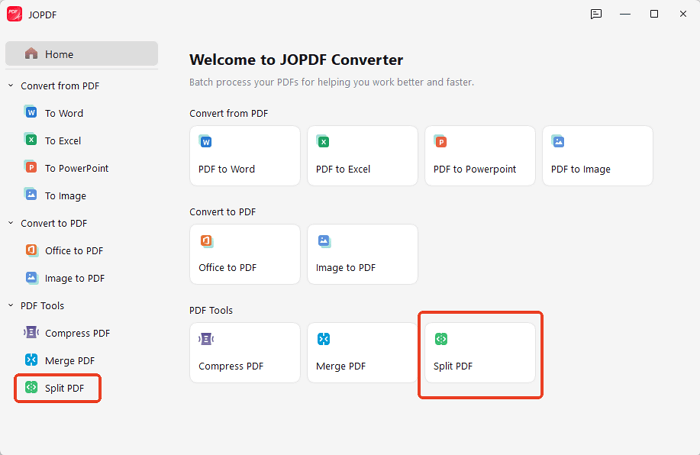This screenshot has height=455, width=700.
Task: Click the picture icon beside Image to PDF sidebar item
Action: (31, 277)
